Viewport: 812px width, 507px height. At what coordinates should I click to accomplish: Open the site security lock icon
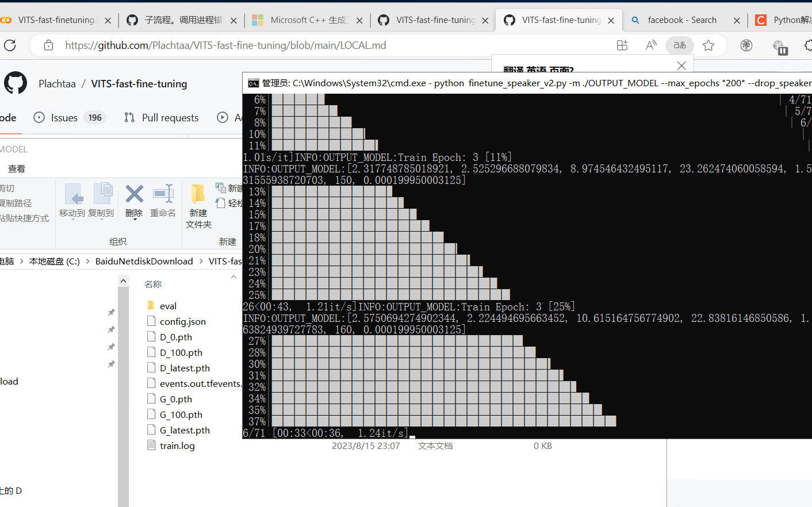49,45
